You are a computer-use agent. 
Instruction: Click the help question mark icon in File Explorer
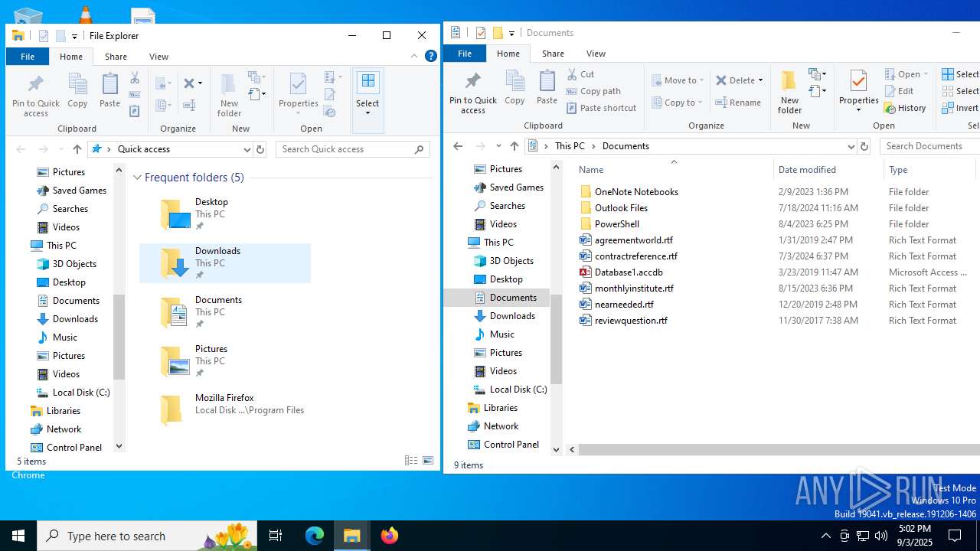pos(431,56)
